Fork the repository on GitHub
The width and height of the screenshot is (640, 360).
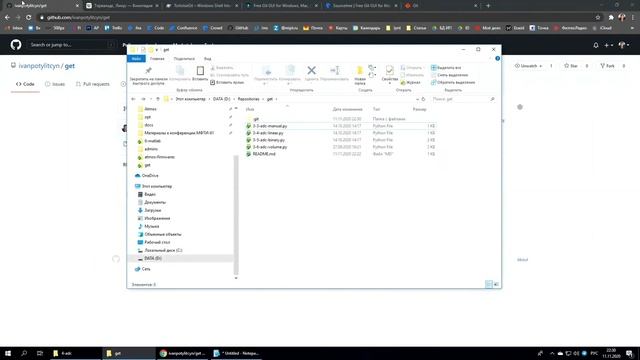coord(607,66)
